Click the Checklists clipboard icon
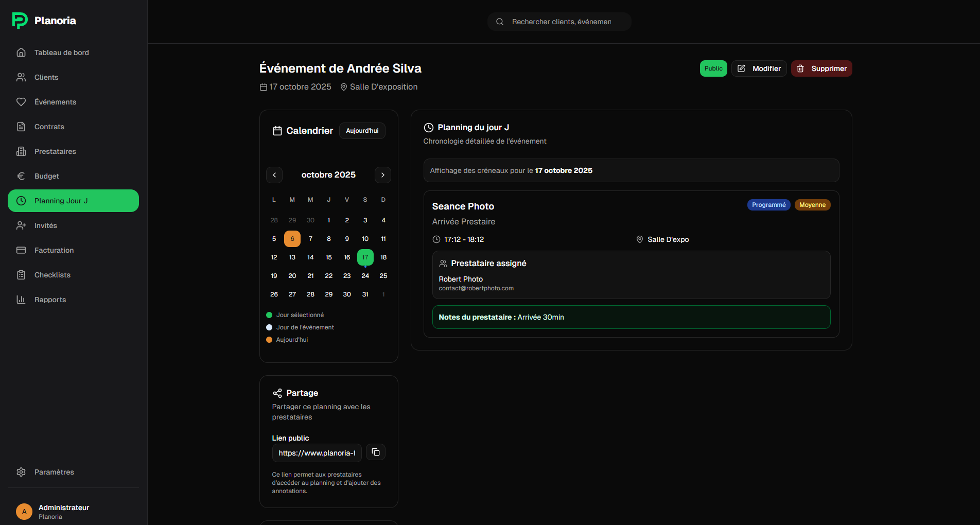This screenshot has width=980, height=525. (x=21, y=275)
